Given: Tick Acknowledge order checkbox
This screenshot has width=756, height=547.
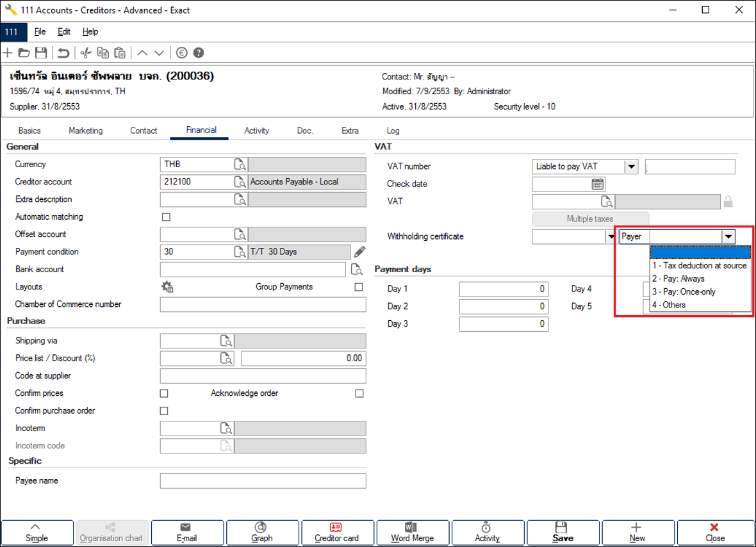Looking at the screenshot, I should pos(359,393).
